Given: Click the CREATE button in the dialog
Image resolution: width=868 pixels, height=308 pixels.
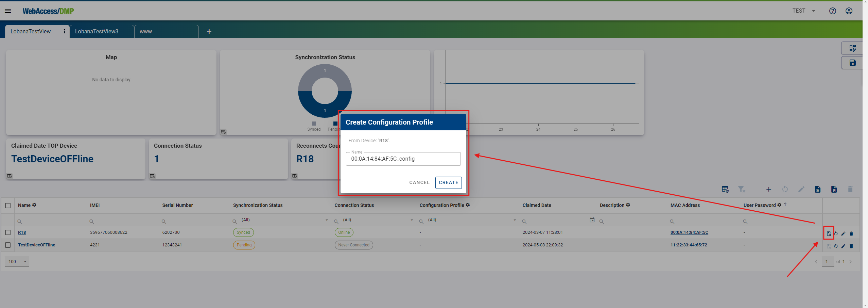Looking at the screenshot, I should (x=448, y=182).
